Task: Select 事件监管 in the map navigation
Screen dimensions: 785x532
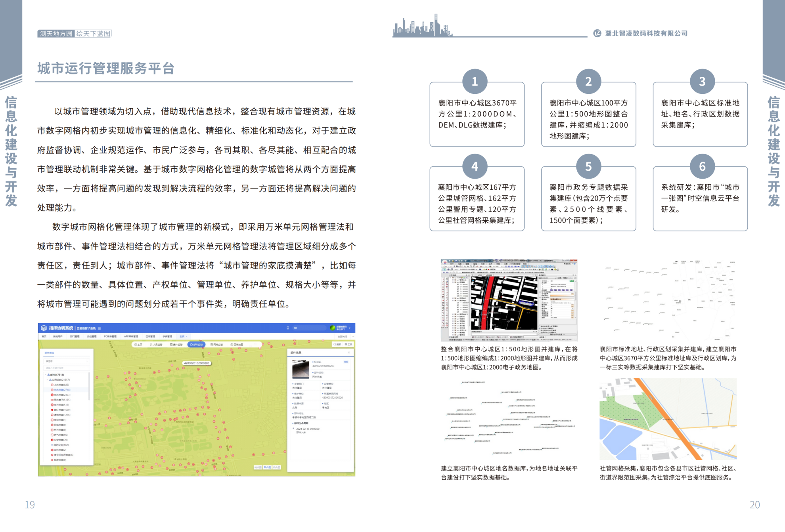Action: [x=176, y=345]
